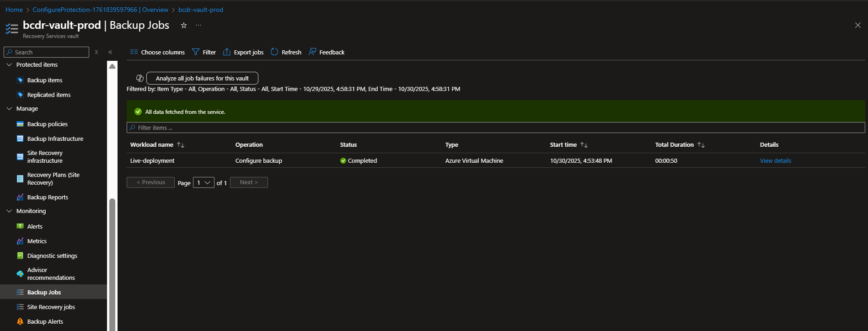Collapse the Monitoring section
This screenshot has height=331, width=868.
9,211
